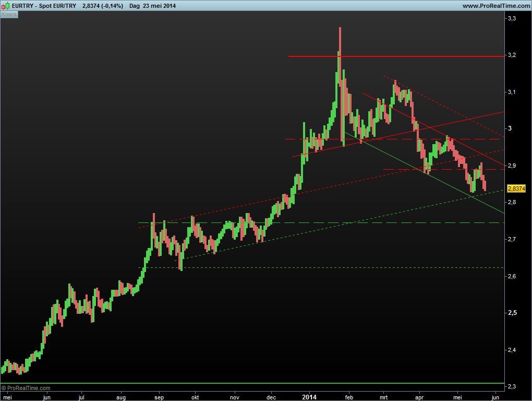Click the okt label on the time axis
Viewport: 532px width, 401px height.
(x=196, y=397)
